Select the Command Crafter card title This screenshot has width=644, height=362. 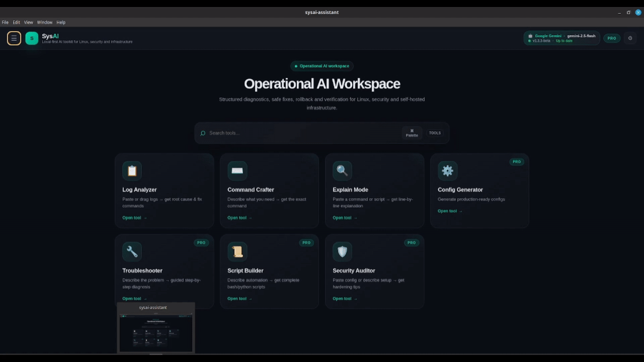point(251,190)
